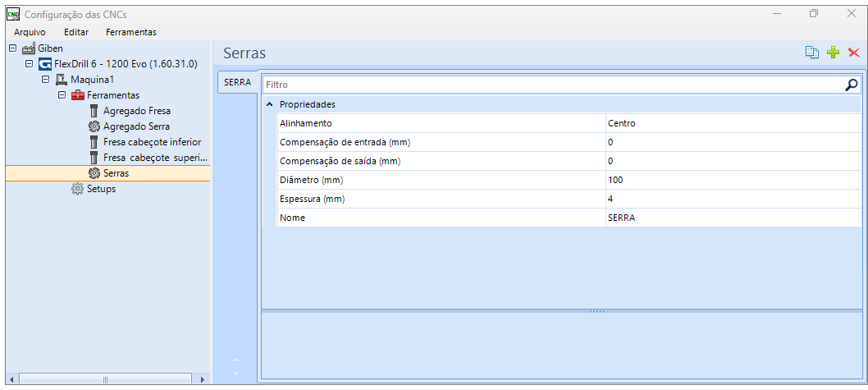Select Fresa cabeçote inferior tree item
This screenshot has height=390, width=868.
tap(152, 142)
